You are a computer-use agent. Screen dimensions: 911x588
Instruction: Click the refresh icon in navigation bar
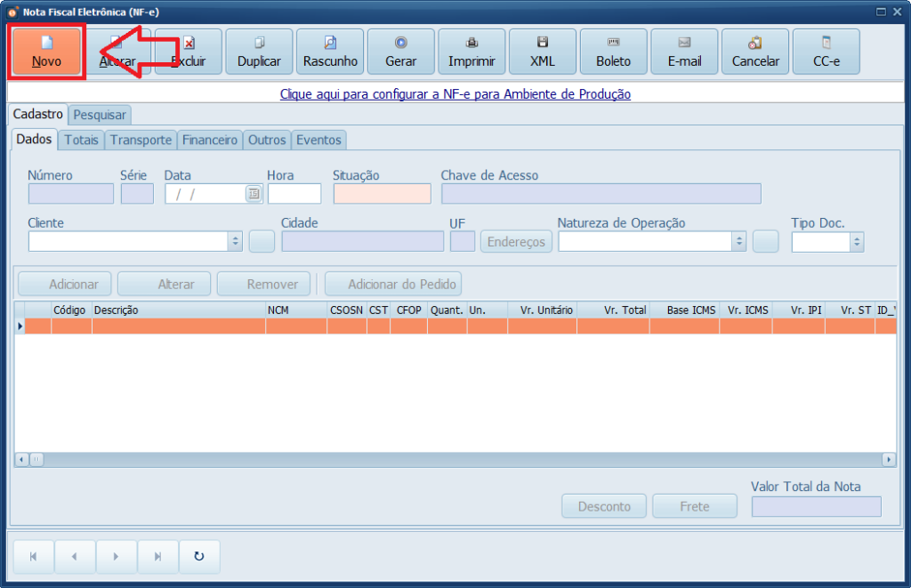pos(199,557)
